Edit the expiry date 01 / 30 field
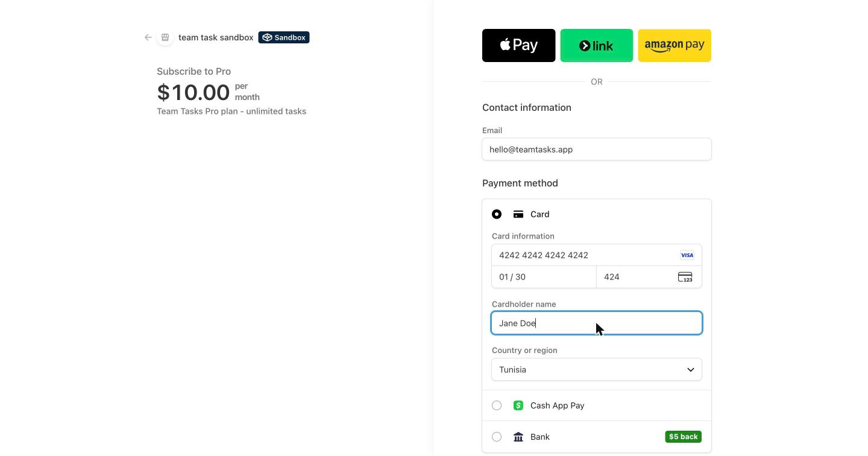The width and height of the screenshot is (868, 456). tap(544, 277)
